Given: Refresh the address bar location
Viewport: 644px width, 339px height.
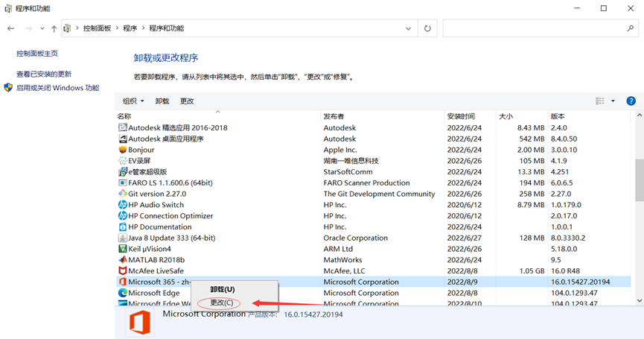Looking at the screenshot, I should [x=427, y=28].
